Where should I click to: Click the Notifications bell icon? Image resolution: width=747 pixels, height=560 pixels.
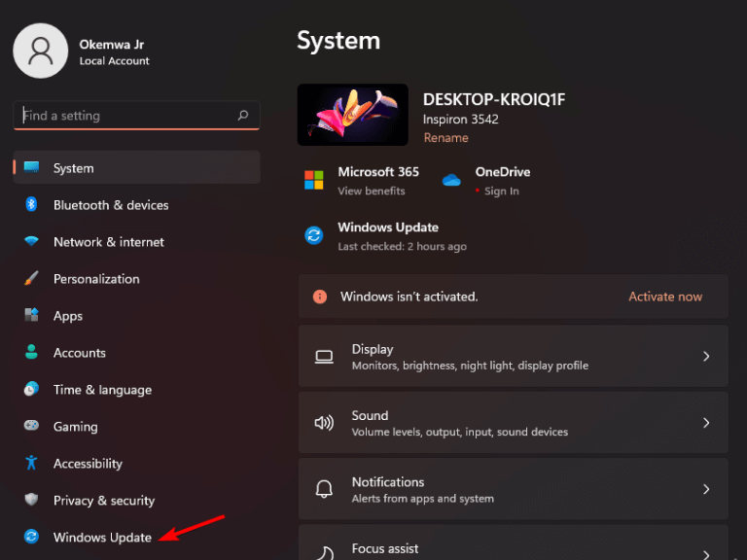324,489
